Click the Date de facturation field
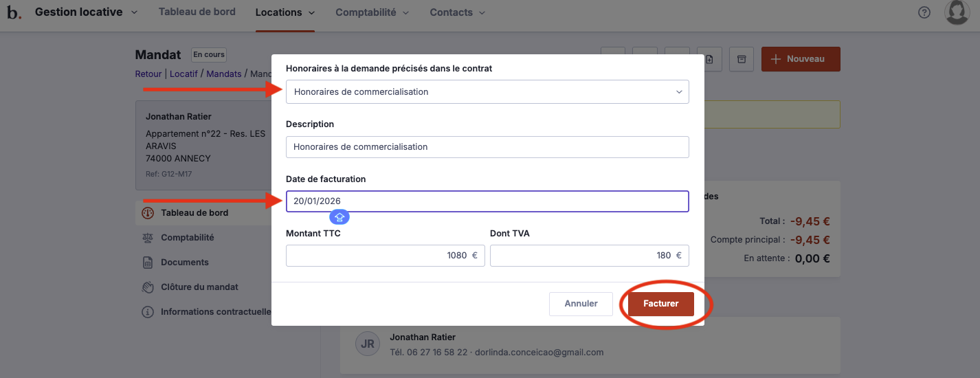 [487, 201]
